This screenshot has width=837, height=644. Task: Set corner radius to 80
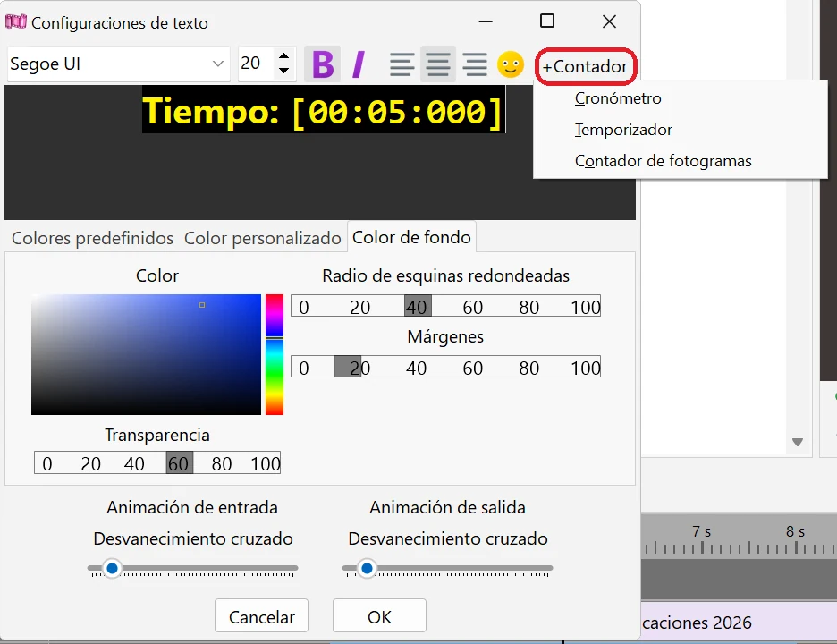529,307
